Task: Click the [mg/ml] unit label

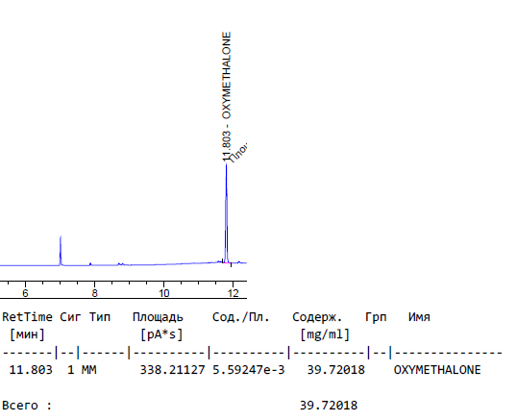Action: tap(325, 334)
